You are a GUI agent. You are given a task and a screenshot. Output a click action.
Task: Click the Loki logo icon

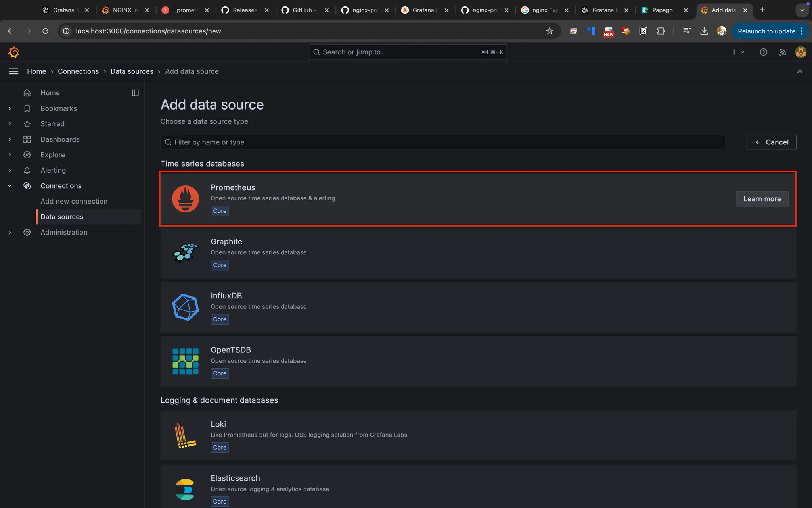(x=185, y=435)
